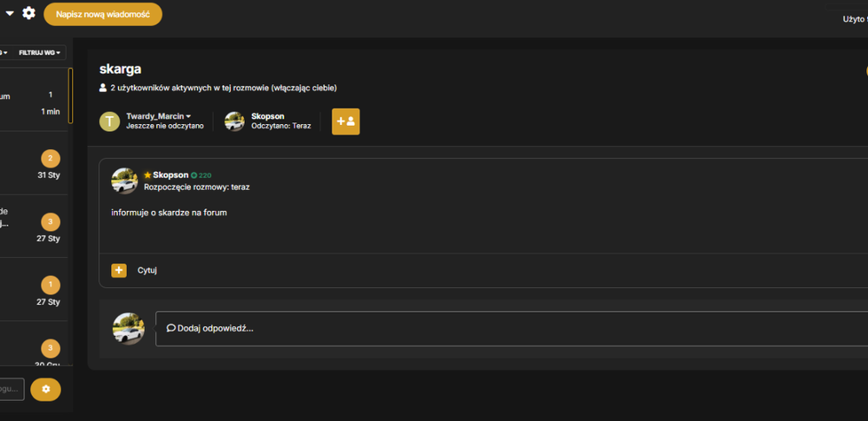Open Skopson author link in message

click(x=170, y=175)
